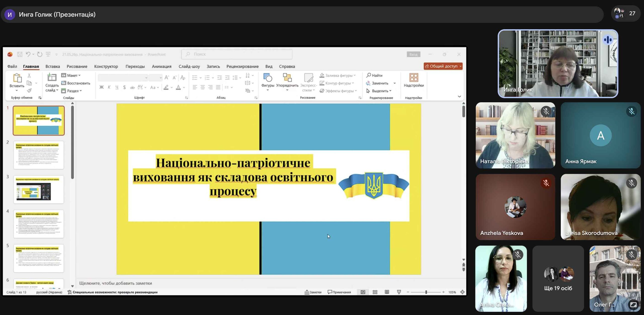Click the Redo icon in quick access toolbar
This screenshot has width=644, height=315.
click(x=40, y=54)
